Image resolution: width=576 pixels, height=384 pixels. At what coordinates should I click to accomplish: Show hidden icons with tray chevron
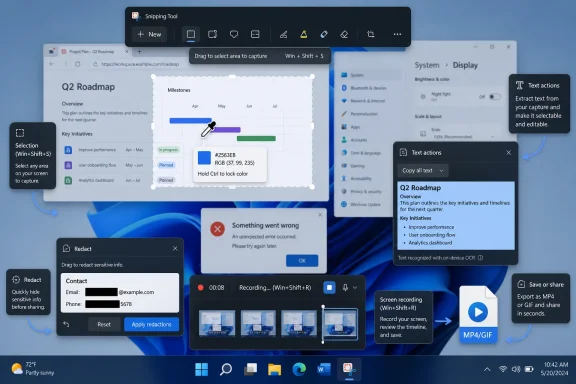(487, 369)
